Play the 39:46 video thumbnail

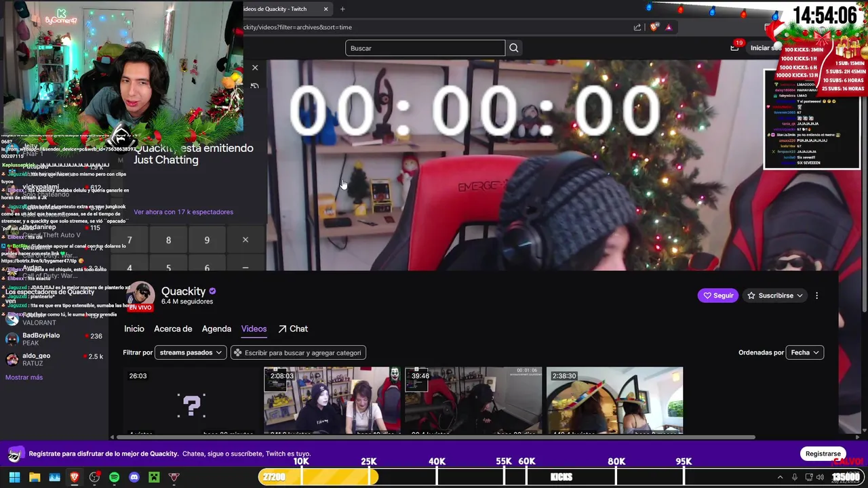tap(473, 401)
